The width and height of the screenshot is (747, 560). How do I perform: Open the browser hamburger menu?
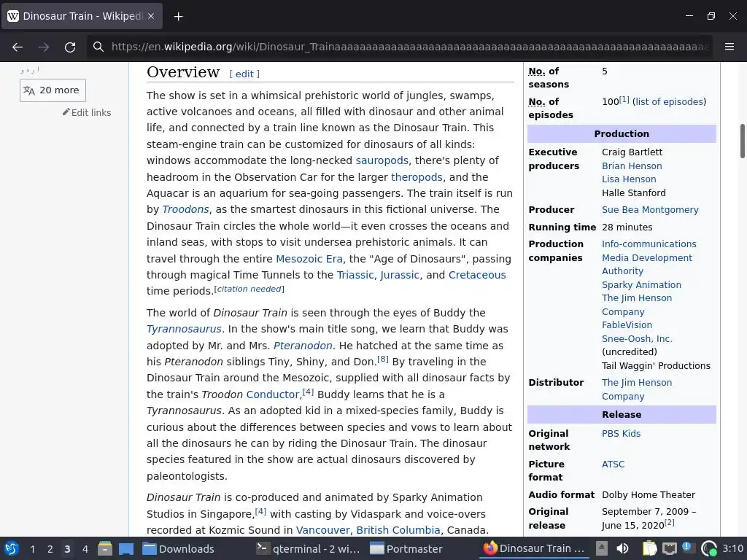(729, 46)
